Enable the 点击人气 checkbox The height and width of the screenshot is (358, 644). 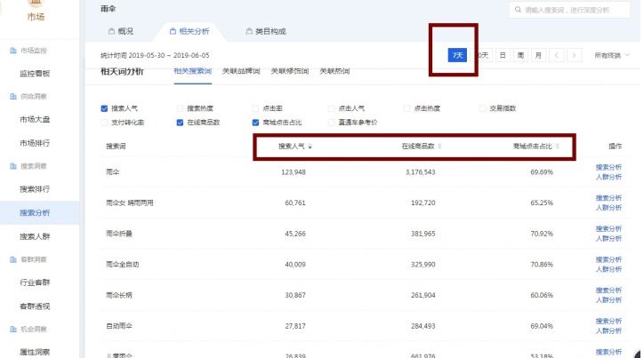coord(331,108)
